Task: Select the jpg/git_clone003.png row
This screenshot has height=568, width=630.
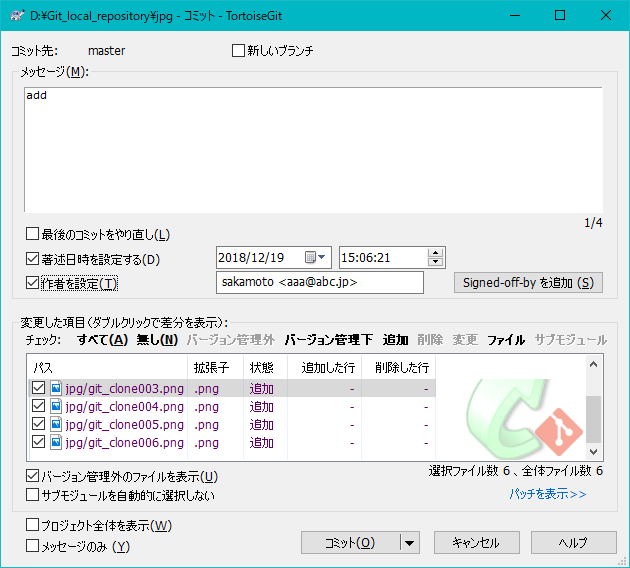Action: (x=232, y=388)
